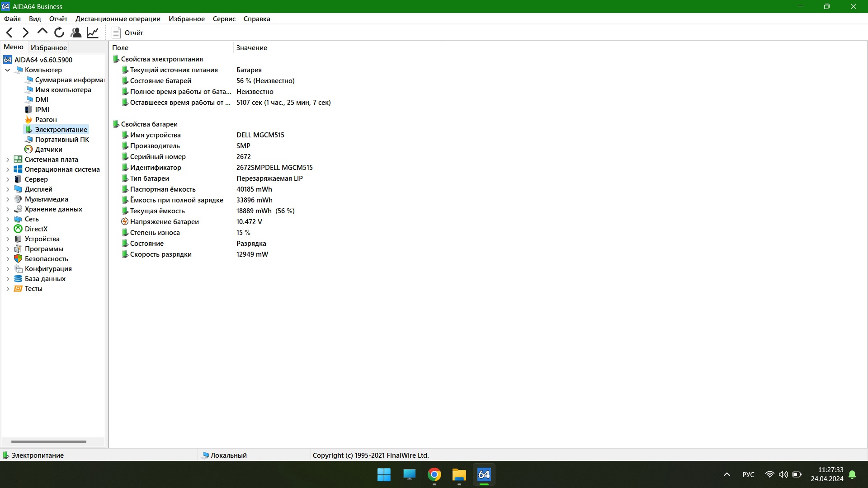This screenshot has width=868, height=488.
Task: Open the Файл menu
Action: click(12, 19)
